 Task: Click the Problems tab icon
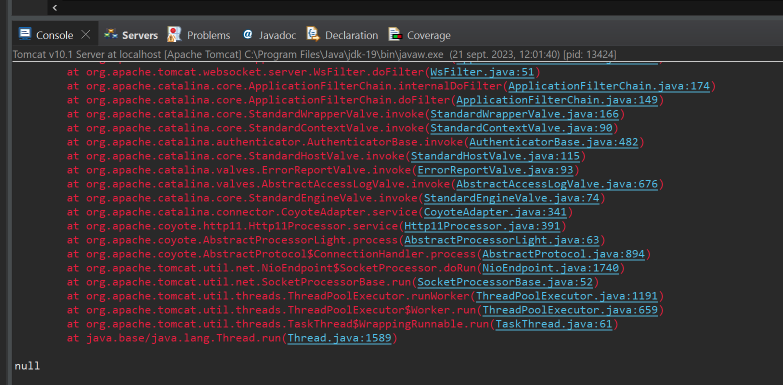174,34
